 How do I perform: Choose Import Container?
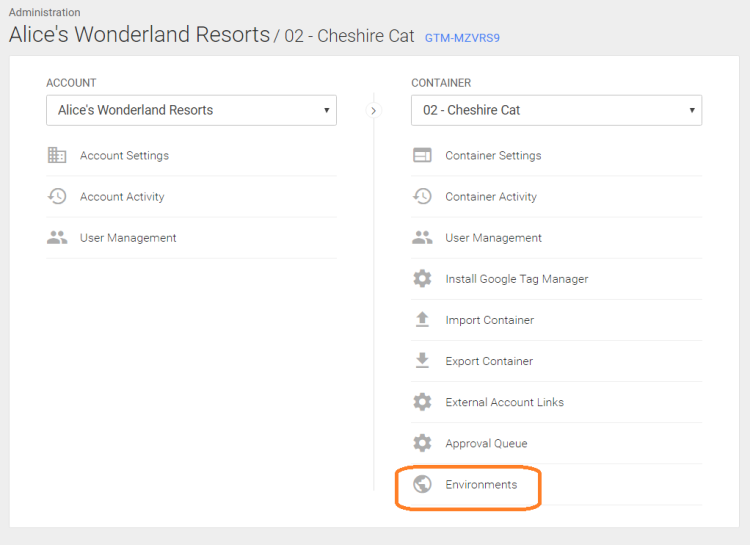click(556, 320)
